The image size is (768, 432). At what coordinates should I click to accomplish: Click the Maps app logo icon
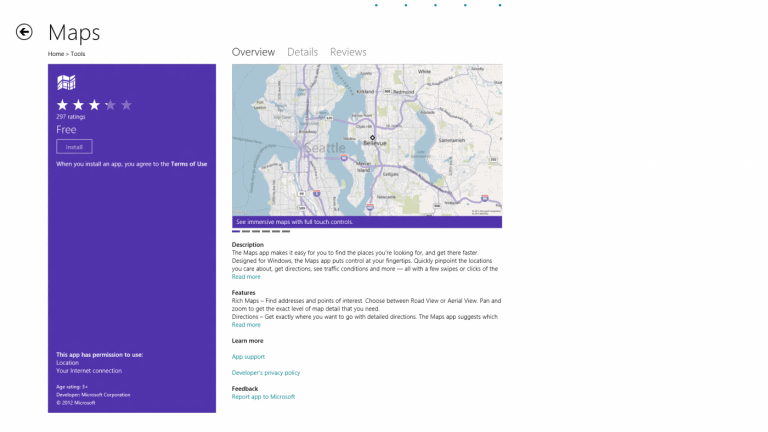(x=66, y=83)
